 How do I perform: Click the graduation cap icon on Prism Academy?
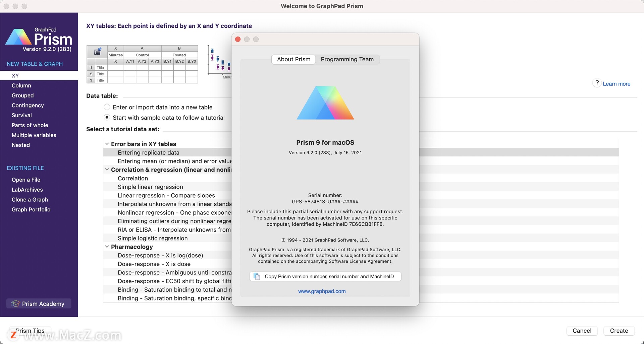pos(16,303)
